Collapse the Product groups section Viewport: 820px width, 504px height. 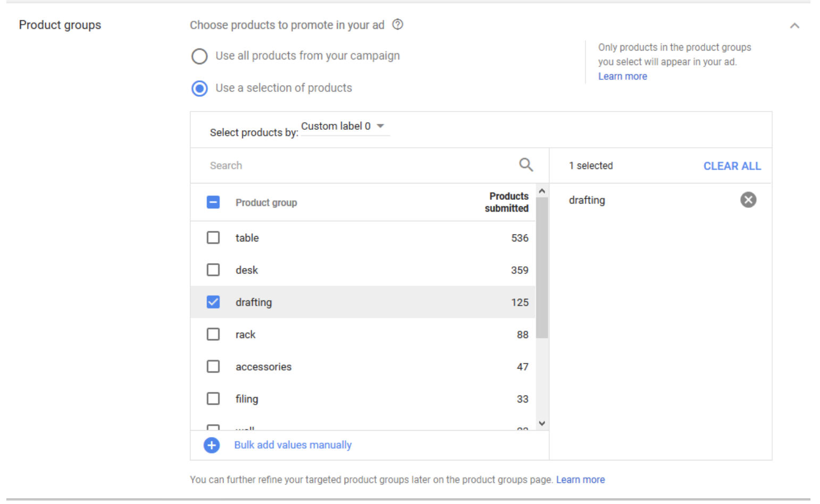click(x=795, y=25)
